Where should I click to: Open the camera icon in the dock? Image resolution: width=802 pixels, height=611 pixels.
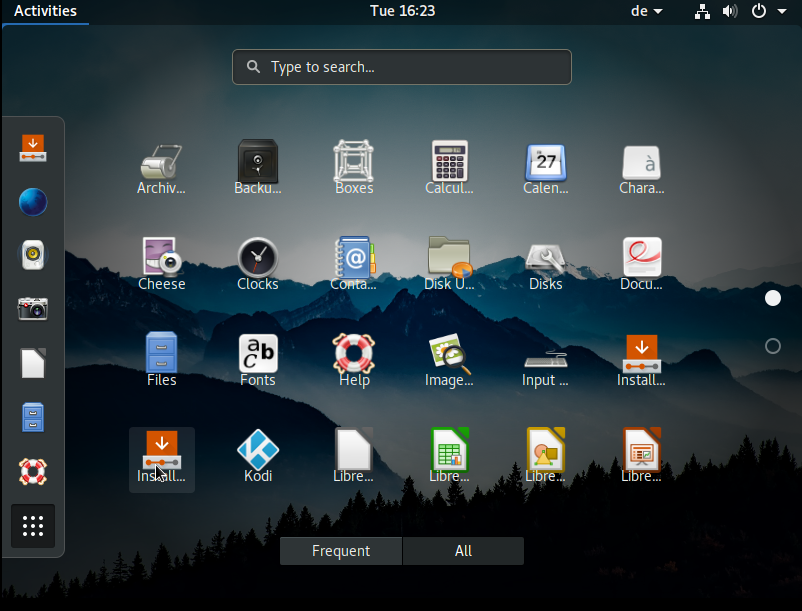point(33,309)
